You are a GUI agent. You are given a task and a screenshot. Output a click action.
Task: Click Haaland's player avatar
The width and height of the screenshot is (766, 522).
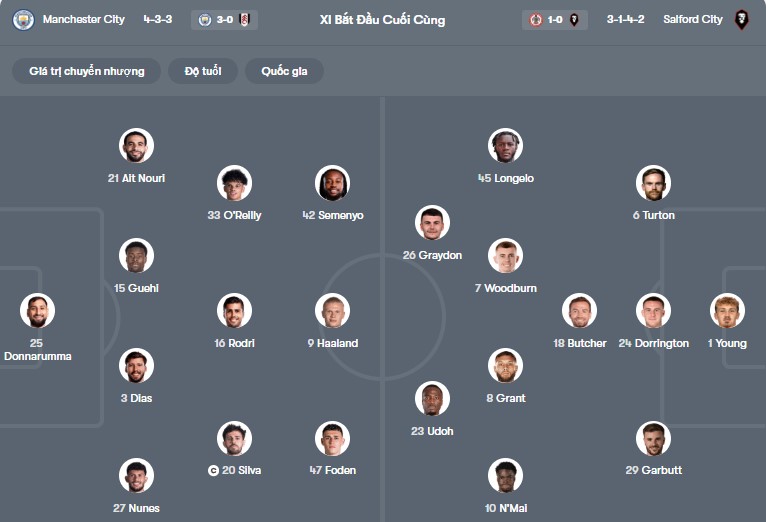[333, 311]
